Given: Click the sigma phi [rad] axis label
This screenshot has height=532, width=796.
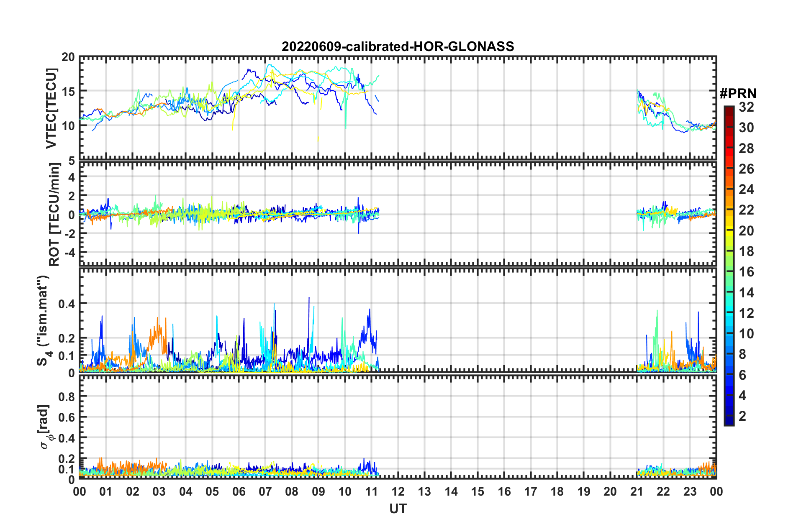Looking at the screenshot, I should [46, 427].
